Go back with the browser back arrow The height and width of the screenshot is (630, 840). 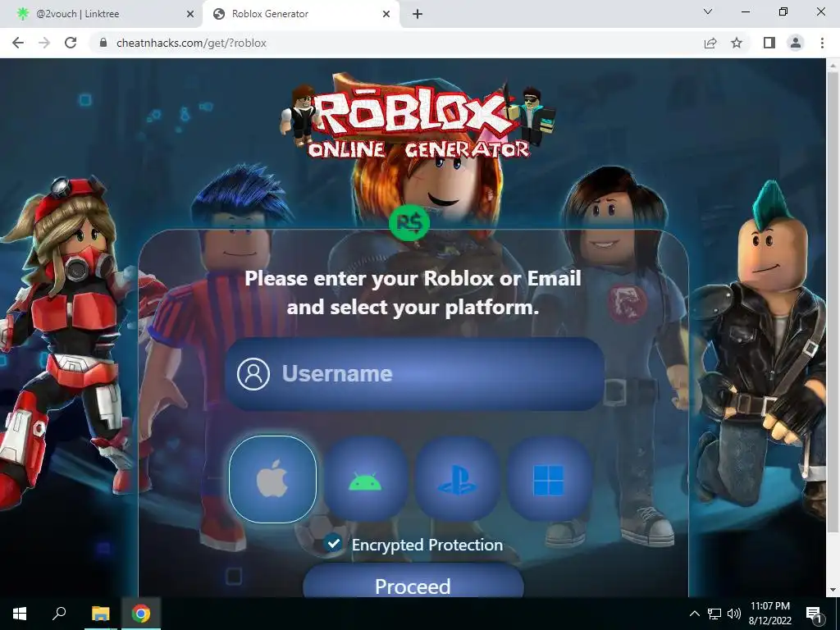point(18,43)
